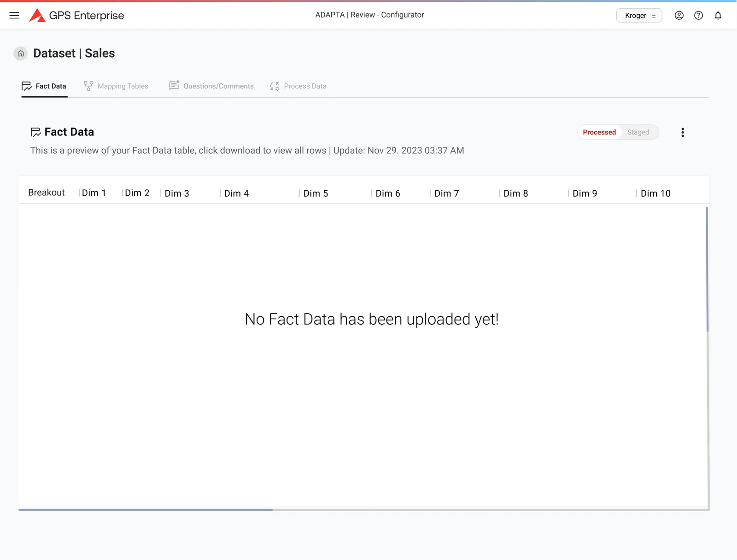Click the Dim 8 column header
737x560 pixels.
coord(516,193)
